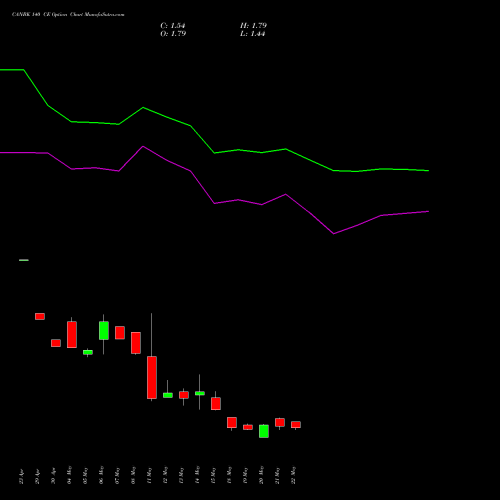Click the 29 Apr date axis label
Screen dimensions: 500x500
click(x=37, y=476)
